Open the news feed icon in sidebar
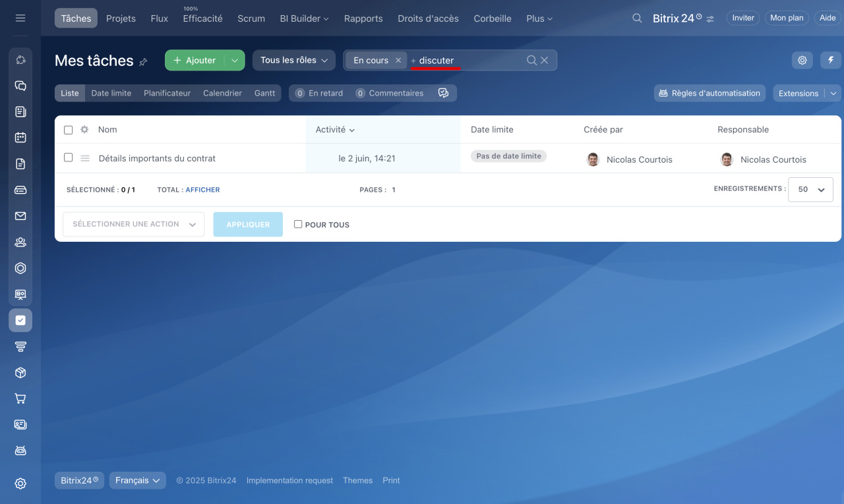 [20, 112]
